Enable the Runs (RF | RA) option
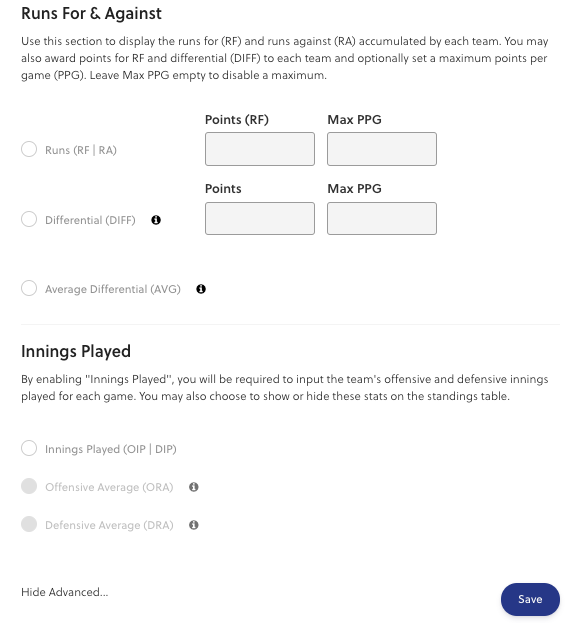579x623 pixels. [x=29, y=149]
